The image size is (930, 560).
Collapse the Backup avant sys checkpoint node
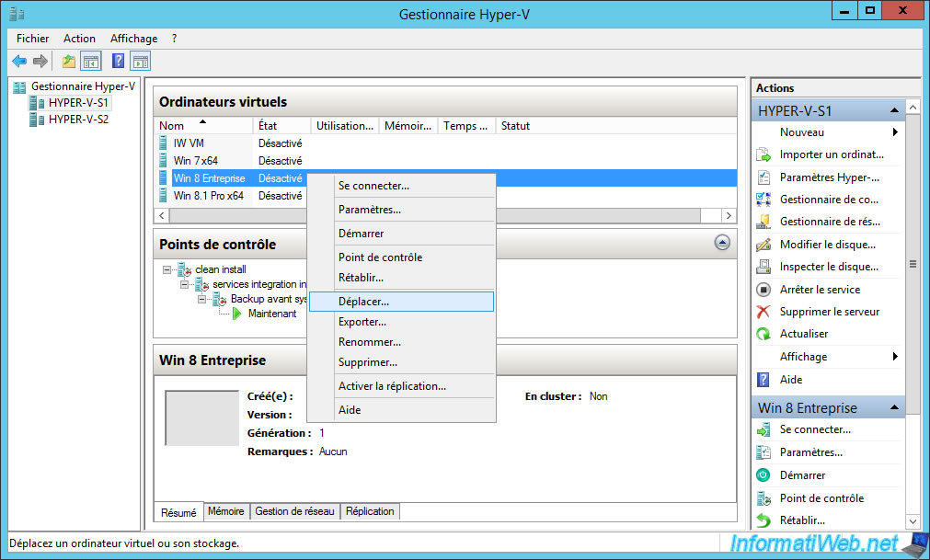[201, 299]
